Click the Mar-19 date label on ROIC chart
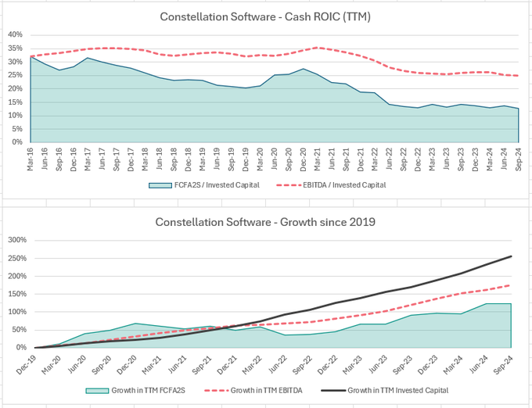 coord(202,159)
